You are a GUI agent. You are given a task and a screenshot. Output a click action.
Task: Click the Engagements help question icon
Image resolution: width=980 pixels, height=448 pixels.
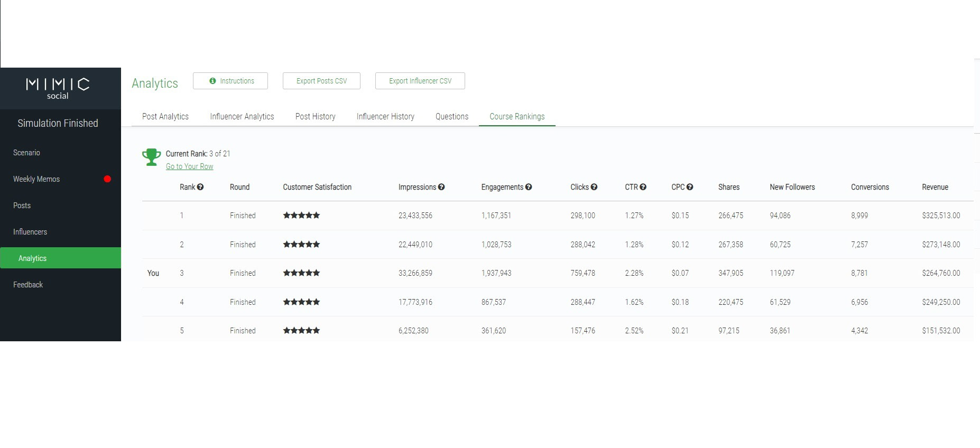click(x=529, y=187)
